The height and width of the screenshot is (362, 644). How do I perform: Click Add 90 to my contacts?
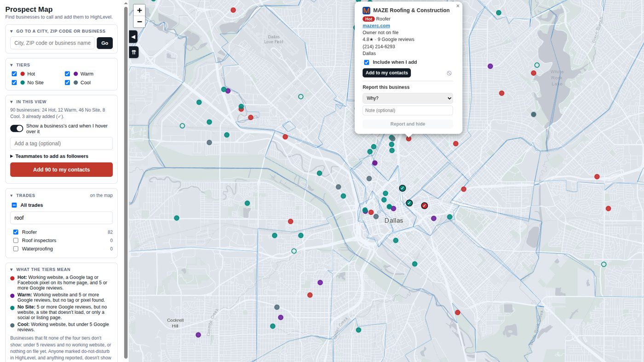pyautogui.click(x=61, y=170)
